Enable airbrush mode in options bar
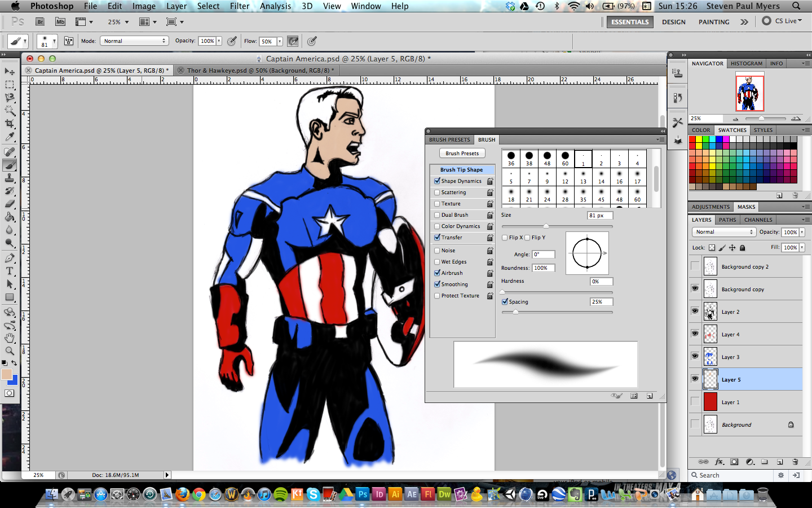This screenshot has width=812, height=508. point(293,41)
